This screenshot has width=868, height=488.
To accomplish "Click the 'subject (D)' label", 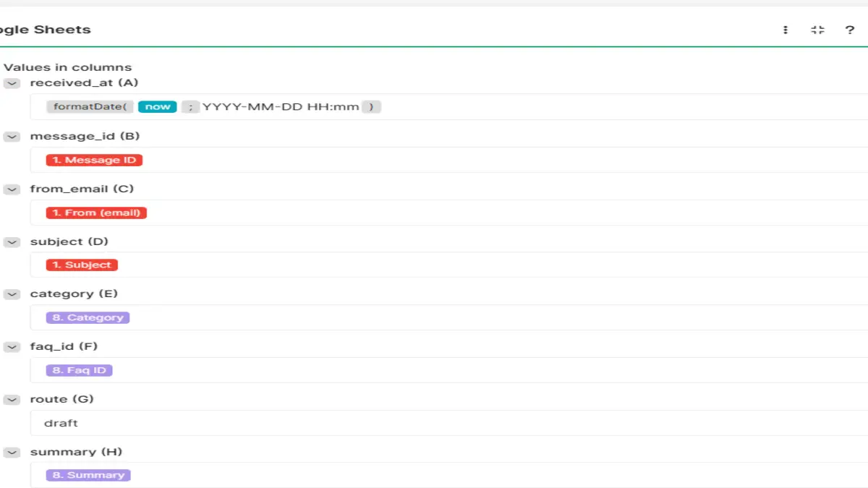I will (69, 241).
